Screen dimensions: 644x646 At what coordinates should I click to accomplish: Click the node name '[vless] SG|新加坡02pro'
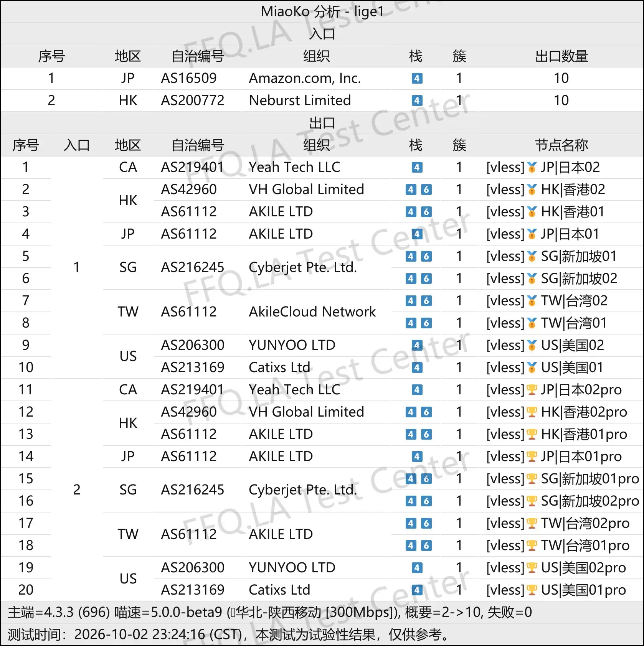pyautogui.click(x=563, y=501)
